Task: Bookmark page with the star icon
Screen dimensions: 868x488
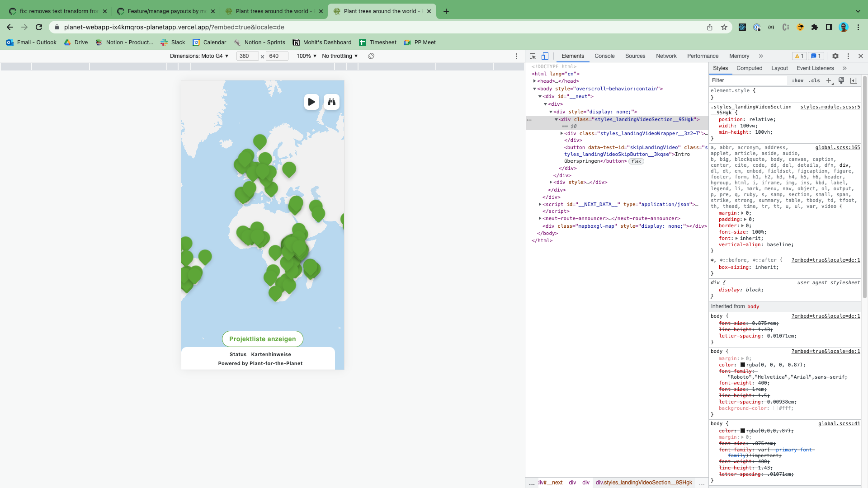Action: [x=724, y=27]
